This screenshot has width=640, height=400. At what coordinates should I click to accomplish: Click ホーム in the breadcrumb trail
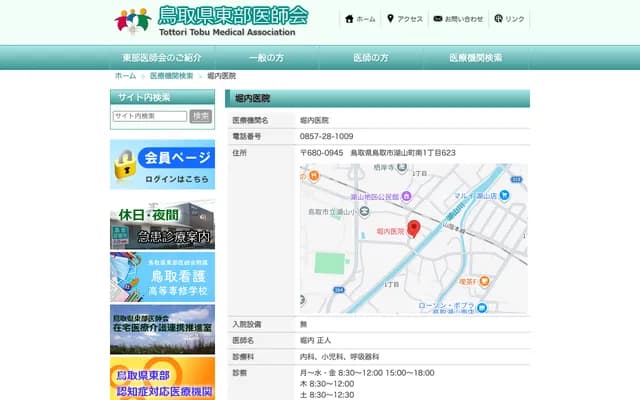tap(125, 76)
